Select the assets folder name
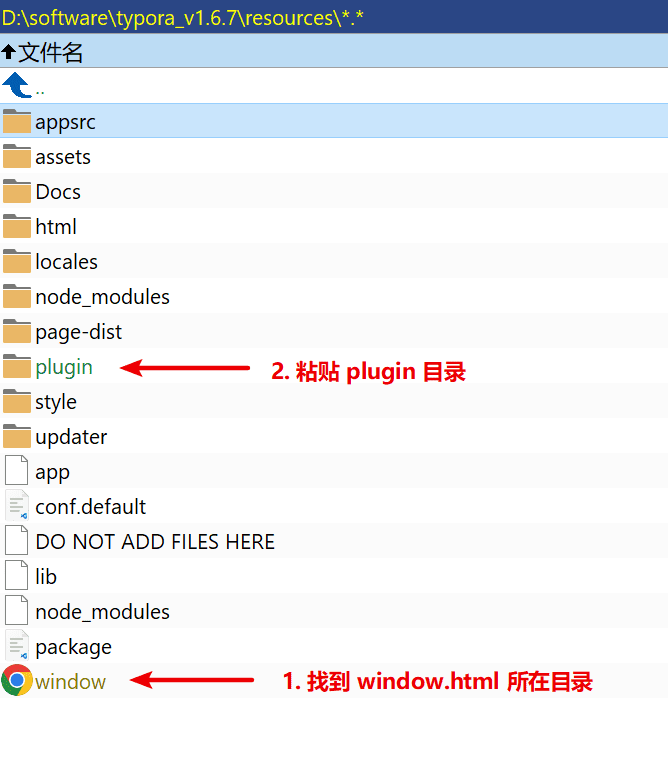This screenshot has width=668, height=767. point(63,157)
